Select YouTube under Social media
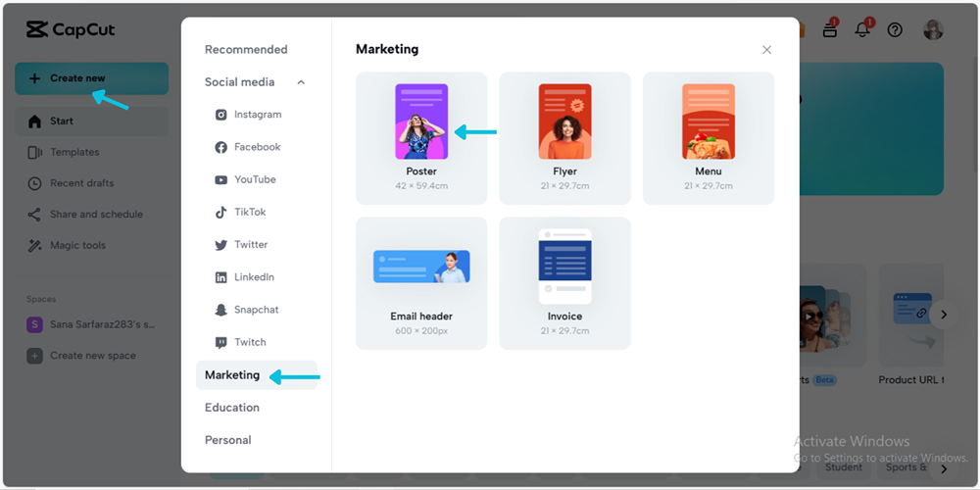This screenshot has width=980, height=490. (256, 179)
